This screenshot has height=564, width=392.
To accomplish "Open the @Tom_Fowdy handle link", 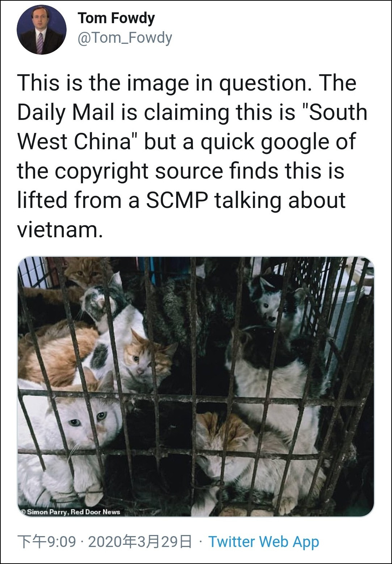I will click(x=125, y=37).
